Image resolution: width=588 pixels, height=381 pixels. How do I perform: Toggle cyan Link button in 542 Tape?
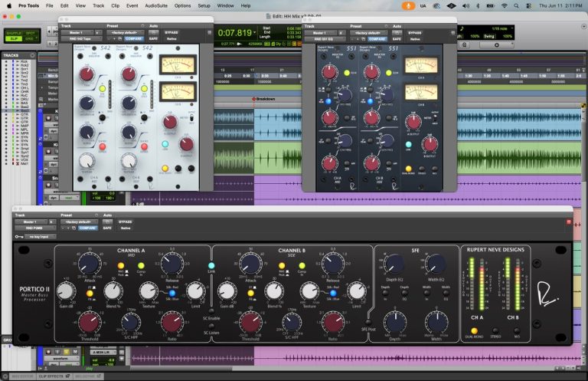[165, 144]
